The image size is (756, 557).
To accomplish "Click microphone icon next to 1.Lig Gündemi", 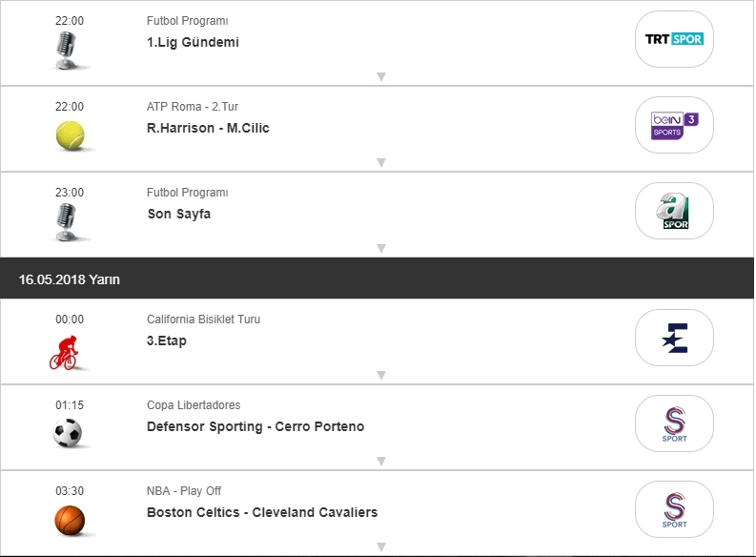I will (67, 50).
